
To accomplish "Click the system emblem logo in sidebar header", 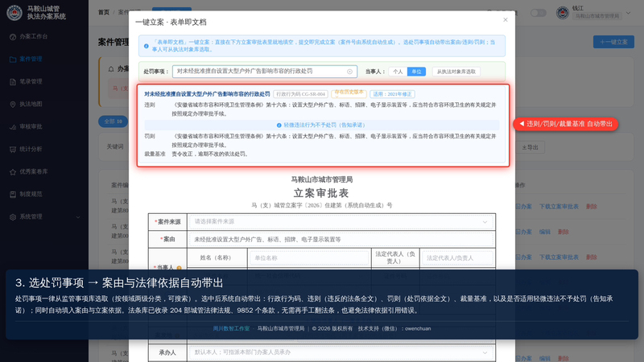I will click(14, 12).
